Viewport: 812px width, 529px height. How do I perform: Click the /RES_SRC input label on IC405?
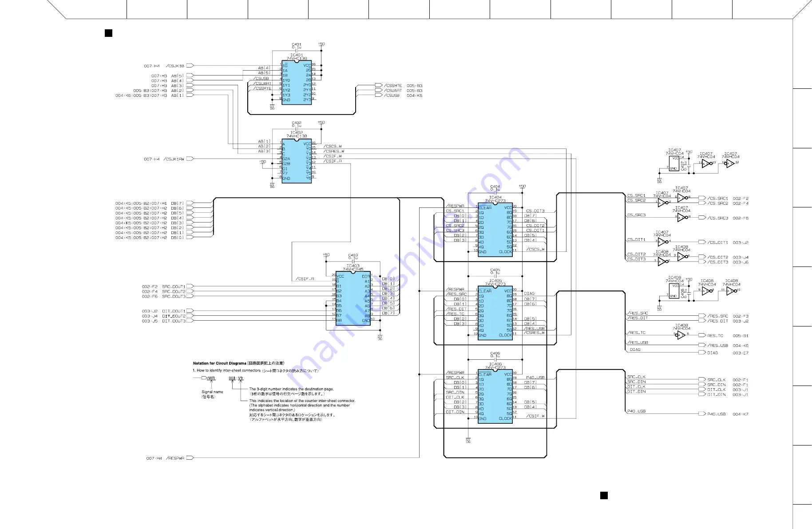click(457, 294)
